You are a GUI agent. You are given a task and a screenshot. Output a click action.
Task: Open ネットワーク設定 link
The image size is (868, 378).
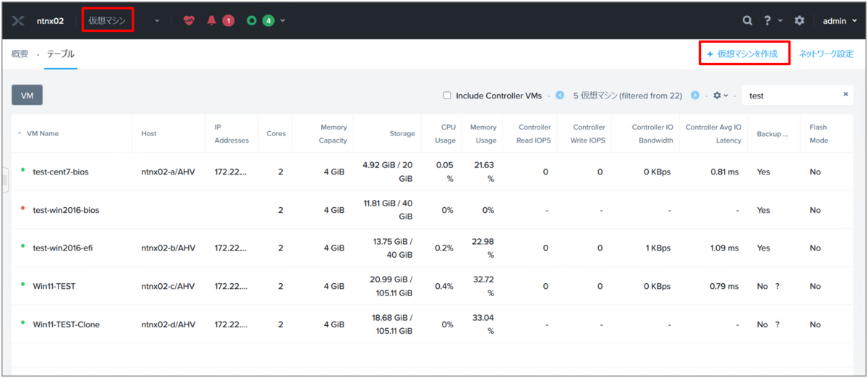pos(826,54)
